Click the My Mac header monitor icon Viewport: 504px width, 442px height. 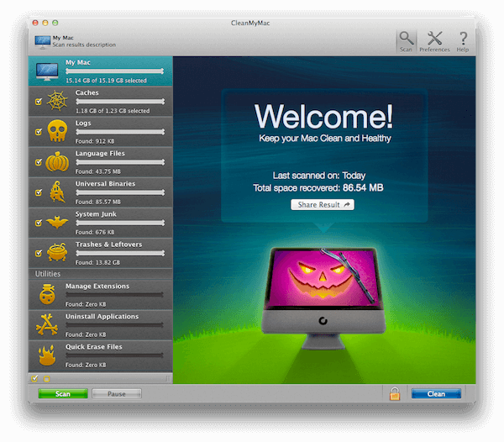coord(43,42)
